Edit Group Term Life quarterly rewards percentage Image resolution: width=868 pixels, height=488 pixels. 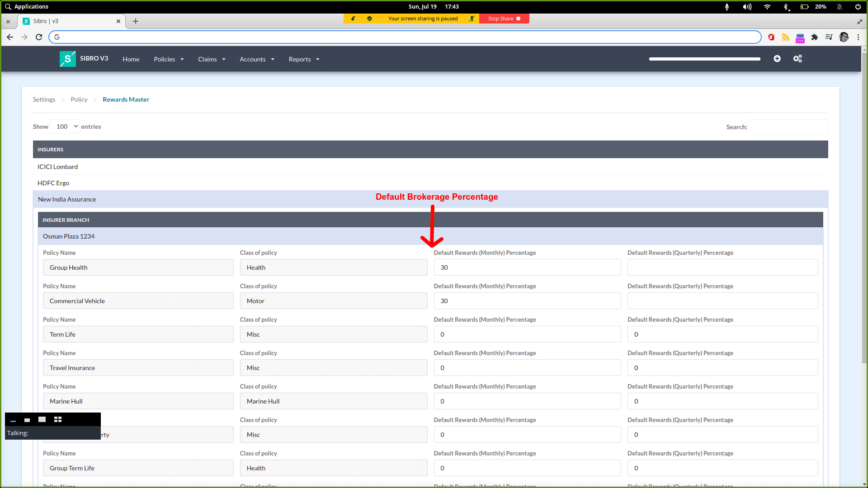(722, 468)
